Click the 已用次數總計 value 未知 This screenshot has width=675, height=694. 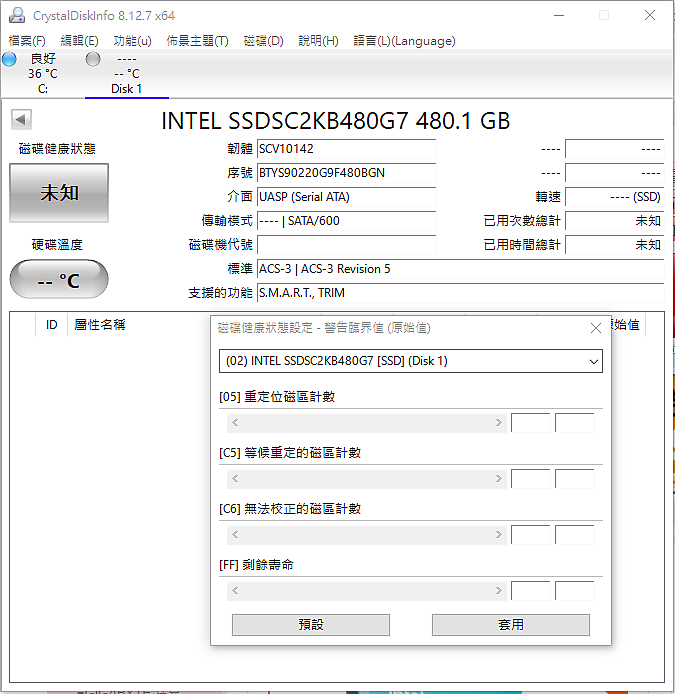pos(615,220)
